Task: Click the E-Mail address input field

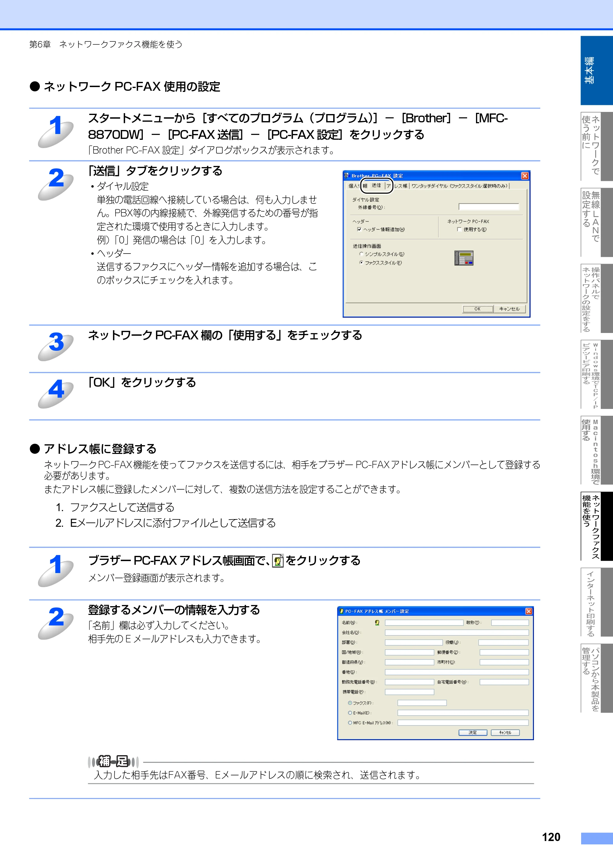Action: coord(463,713)
